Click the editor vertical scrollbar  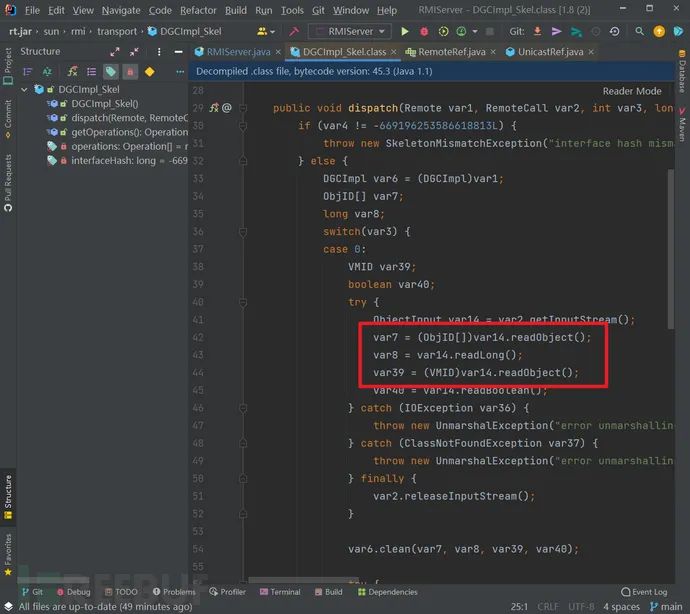coord(671,249)
